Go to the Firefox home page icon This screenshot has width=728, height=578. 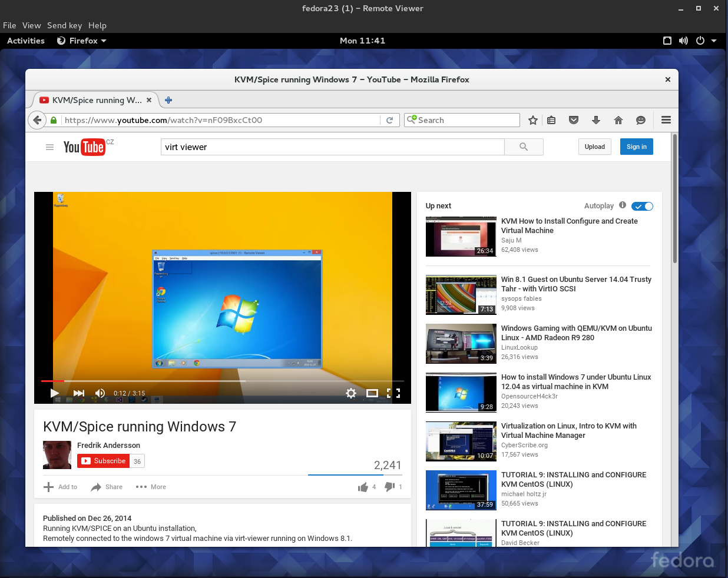[618, 120]
